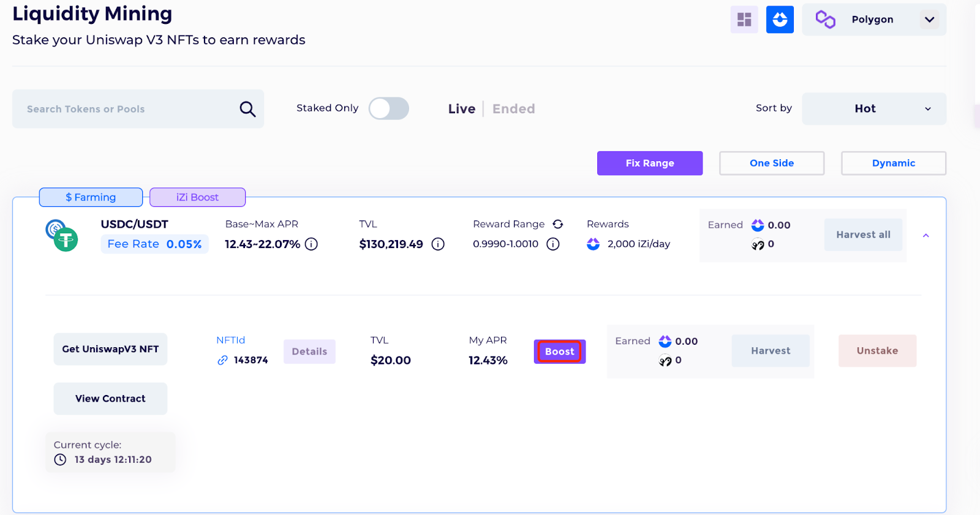Click the search magnifier icon
This screenshot has width=980, height=515.
(247, 109)
